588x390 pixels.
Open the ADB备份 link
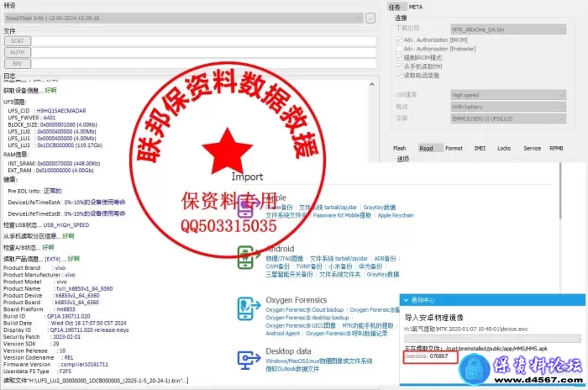point(385,259)
